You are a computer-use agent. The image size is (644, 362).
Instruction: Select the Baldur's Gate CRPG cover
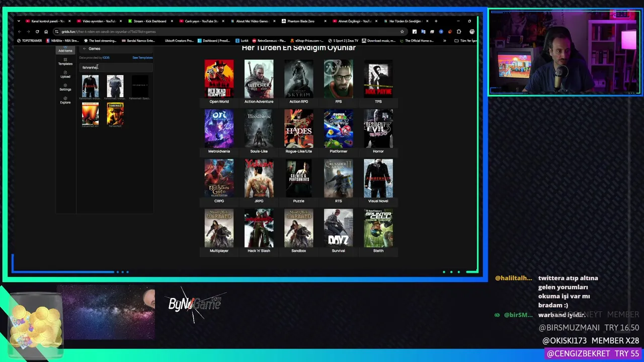(219, 178)
